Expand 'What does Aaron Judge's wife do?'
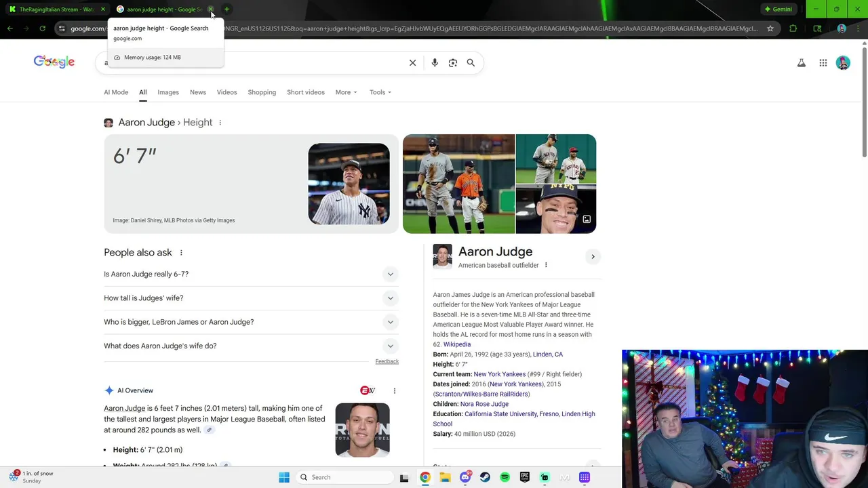Screen dimensions: 868x488 tap(251, 346)
